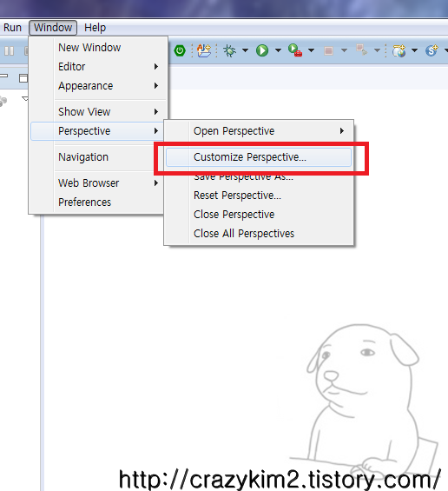The width and height of the screenshot is (448, 491).
Task: Click the green Run play button
Action: (x=262, y=50)
